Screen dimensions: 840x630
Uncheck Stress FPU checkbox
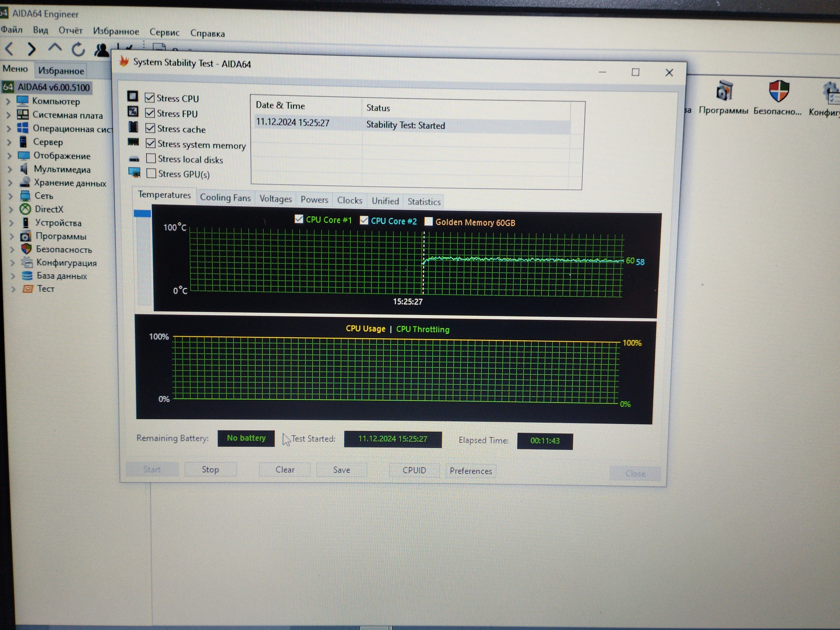[x=150, y=113]
